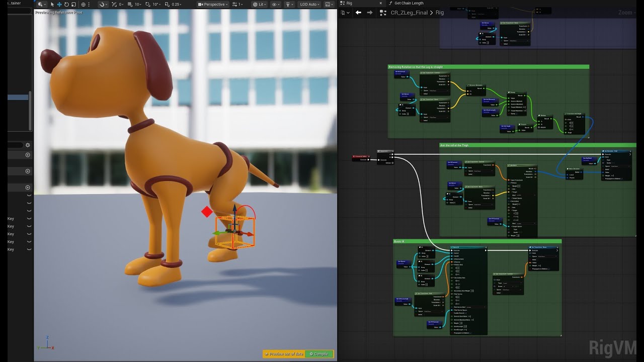Screen dimensions: 644x362
Task: Open the character preview options menu
Action: 290,4
